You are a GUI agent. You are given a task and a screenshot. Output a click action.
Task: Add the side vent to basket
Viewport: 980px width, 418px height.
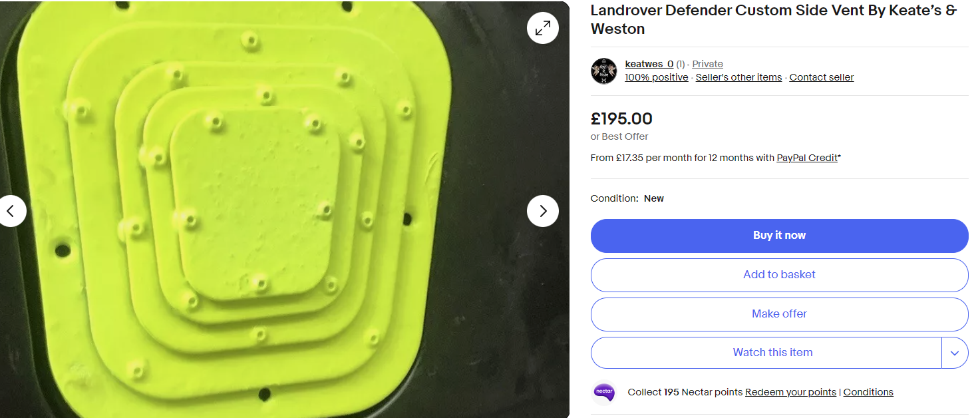pyautogui.click(x=779, y=275)
